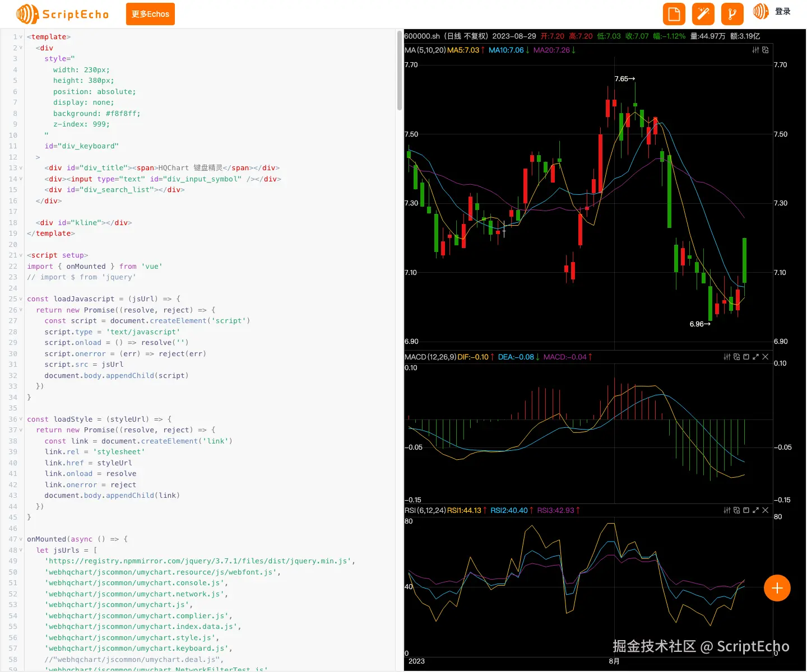Click the MA10:7.06 value label
The width and height of the screenshot is (807, 672).
point(506,50)
